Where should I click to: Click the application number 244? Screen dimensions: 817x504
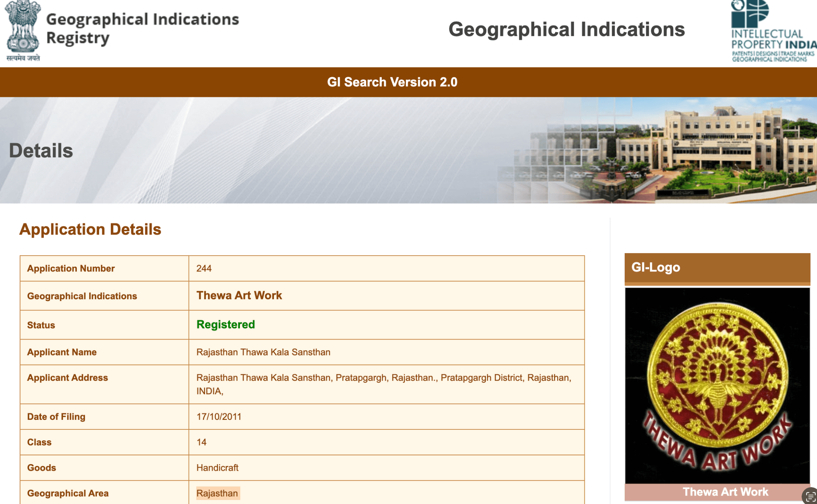[204, 268]
